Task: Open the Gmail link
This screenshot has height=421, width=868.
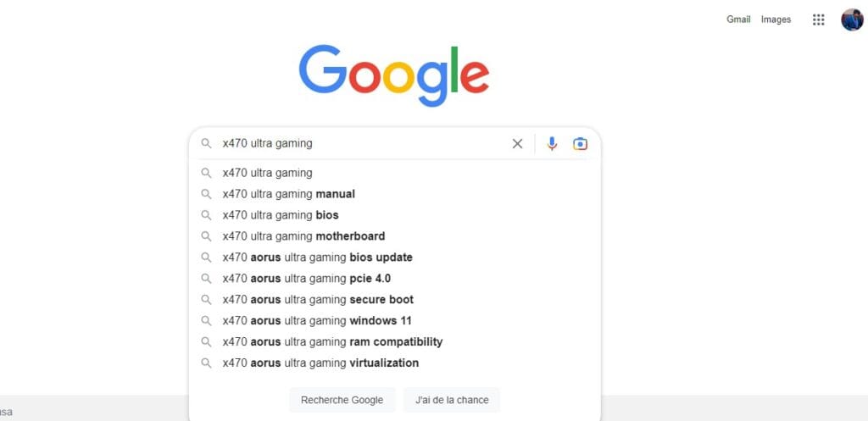Action: [738, 19]
